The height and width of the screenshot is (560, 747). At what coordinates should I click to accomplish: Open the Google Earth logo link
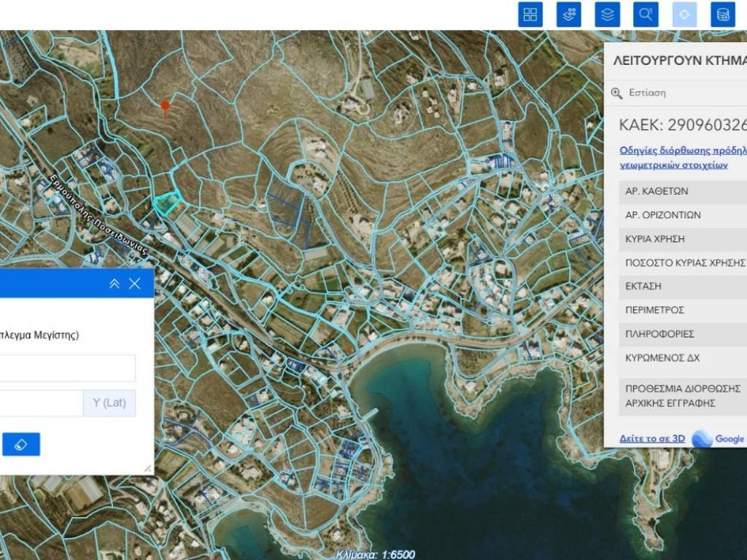pyautogui.click(x=719, y=439)
